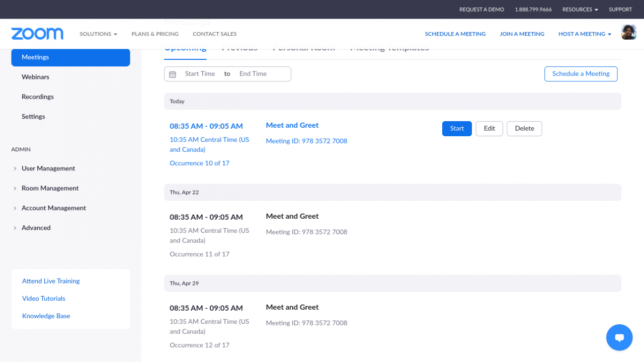Click the outlined Schedule a Meeting button
Image resolution: width=644 pixels, height=362 pixels.
581,74
